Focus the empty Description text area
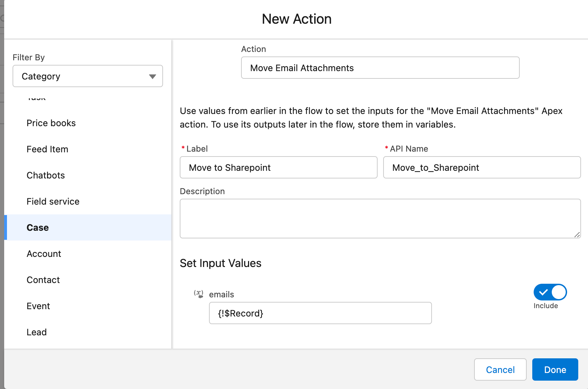Screen dimensions: 588x389 (380, 219)
